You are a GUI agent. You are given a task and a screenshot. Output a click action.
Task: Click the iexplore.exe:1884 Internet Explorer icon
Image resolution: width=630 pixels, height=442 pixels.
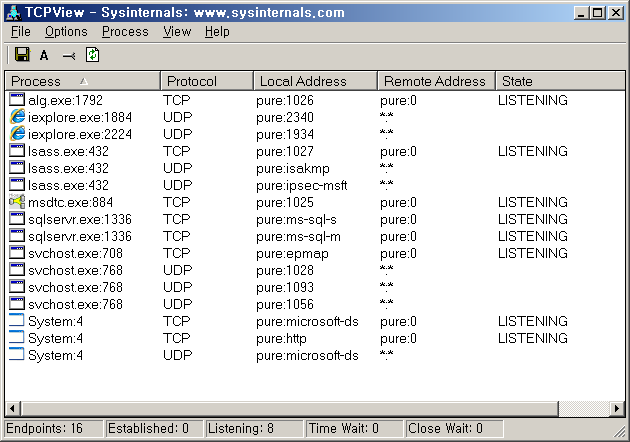click(x=17, y=117)
